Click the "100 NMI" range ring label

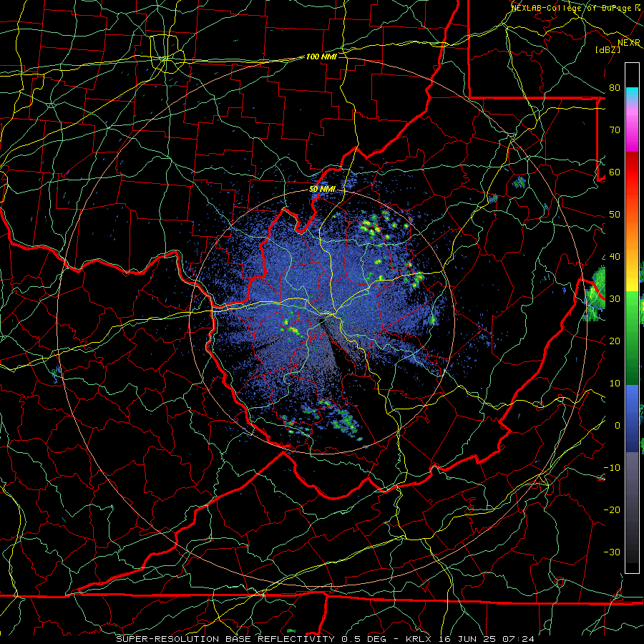[321, 57]
